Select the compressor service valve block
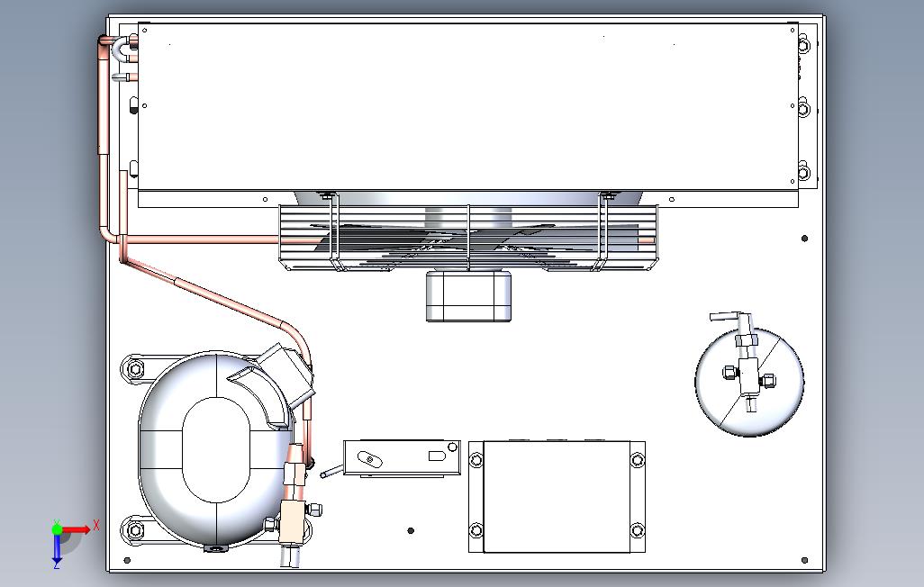 point(293,522)
